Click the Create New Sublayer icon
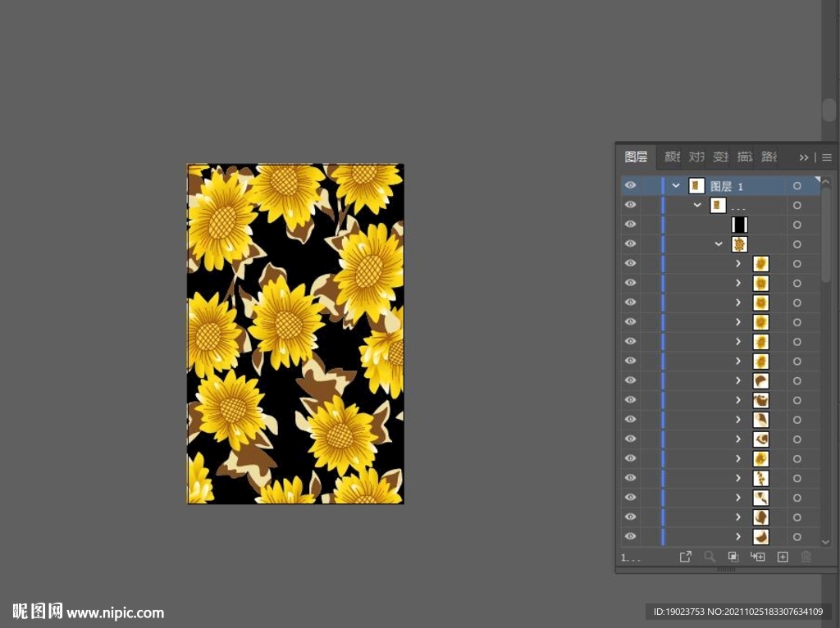This screenshot has width=840, height=628. [x=758, y=557]
